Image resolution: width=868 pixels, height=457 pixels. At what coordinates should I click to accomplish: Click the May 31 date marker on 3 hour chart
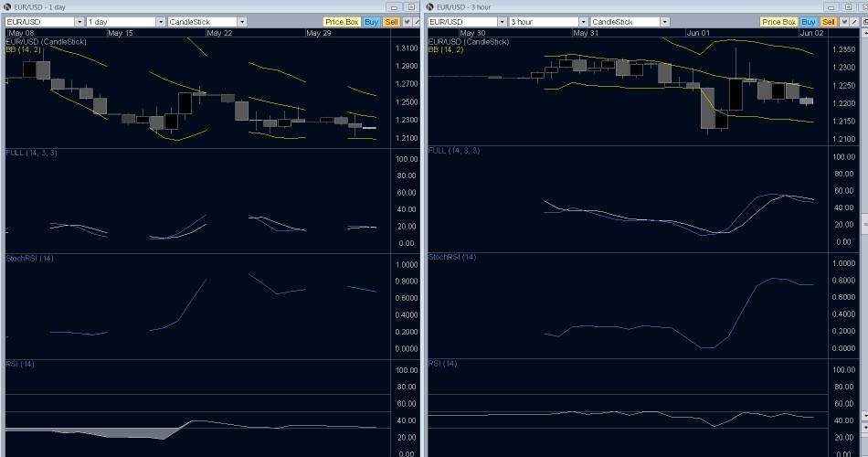pos(586,33)
